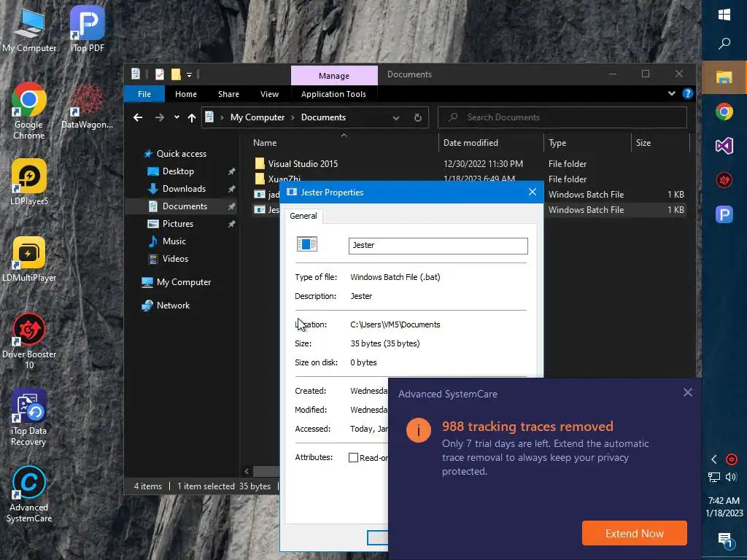
Task: Select My Computer in navigation pane
Action: 183,282
